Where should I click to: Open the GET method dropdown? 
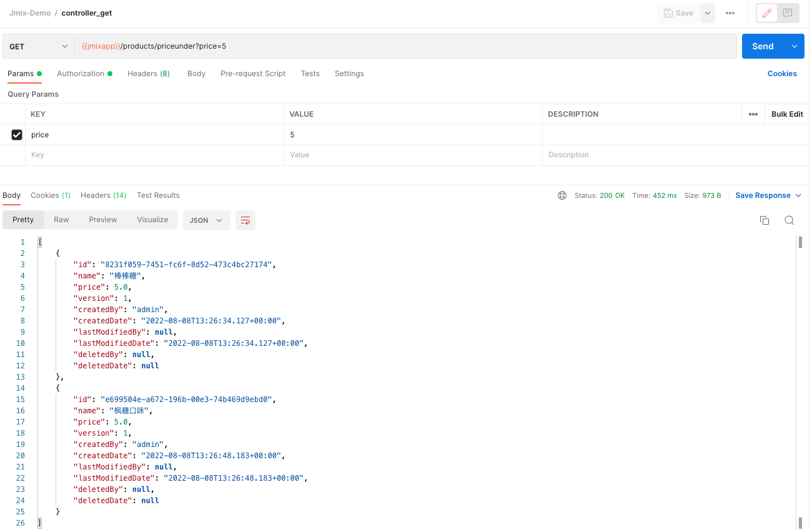[x=39, y=46]
